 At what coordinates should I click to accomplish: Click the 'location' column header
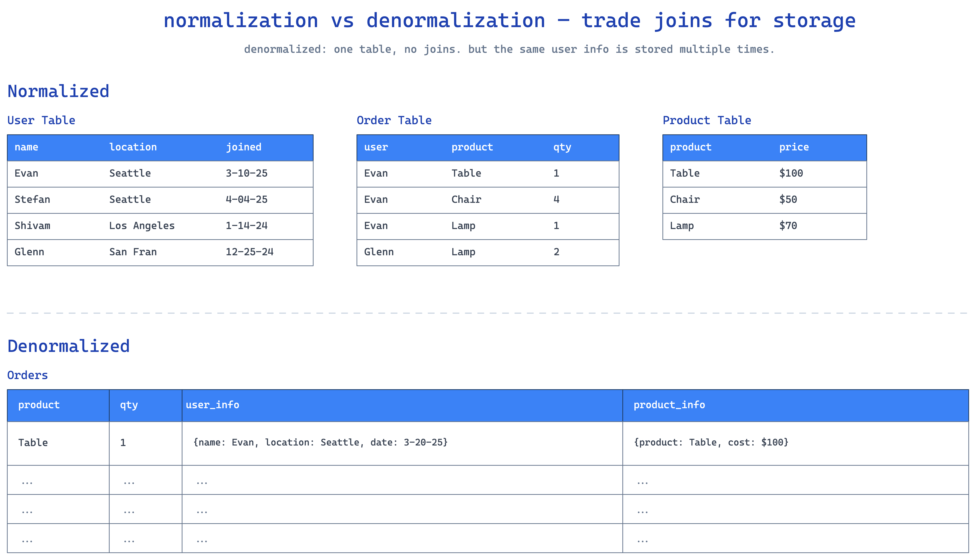point(133,147)
